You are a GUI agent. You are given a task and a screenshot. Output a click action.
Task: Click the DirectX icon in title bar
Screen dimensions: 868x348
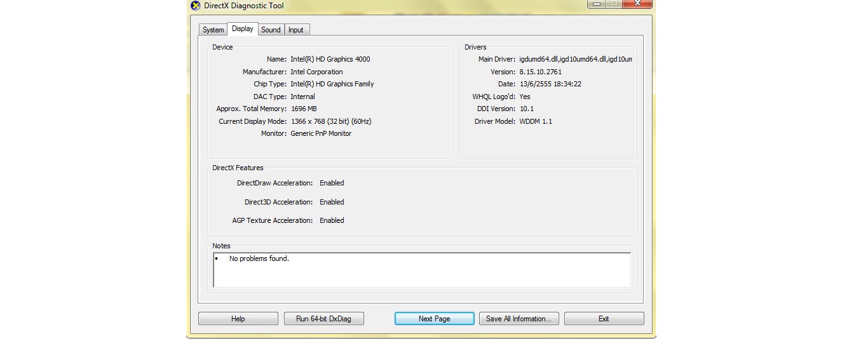[x=195, y=6]
